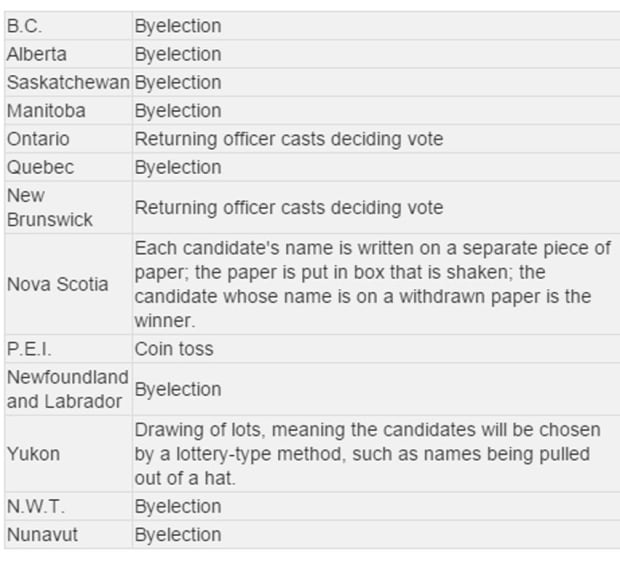This screenshot has height=568, width=620.
Task: Click New Brunswick's deciding vote text
Action: [x=289, y=208]
